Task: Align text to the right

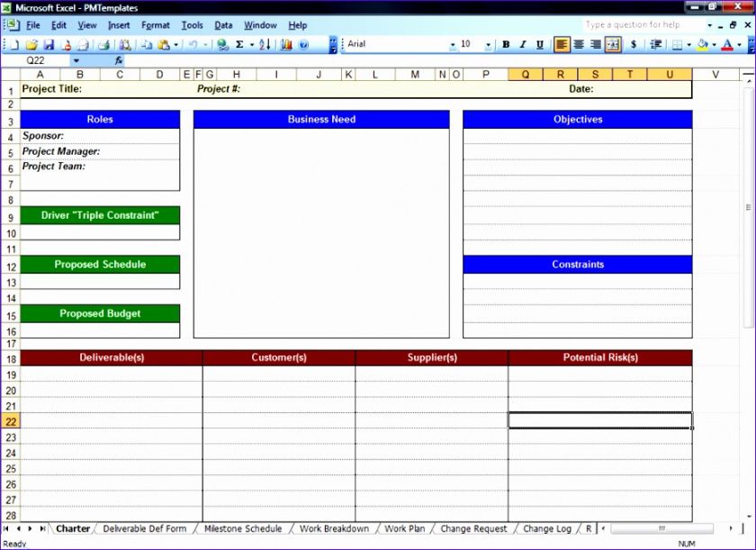Action: click(596, 44)
